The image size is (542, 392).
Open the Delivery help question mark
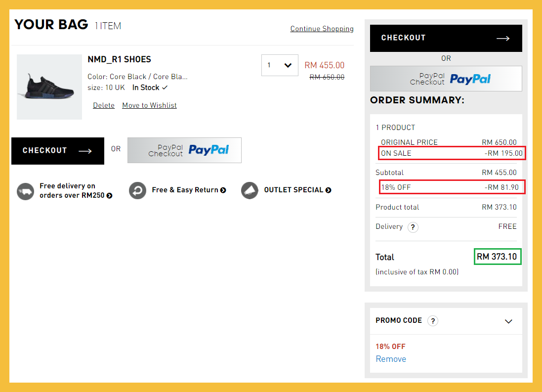click(413, 227)
